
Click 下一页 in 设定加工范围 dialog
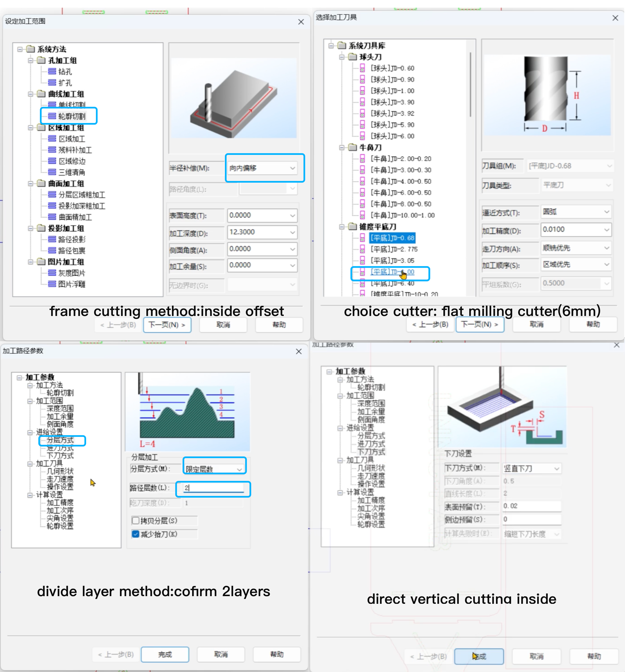167,325
